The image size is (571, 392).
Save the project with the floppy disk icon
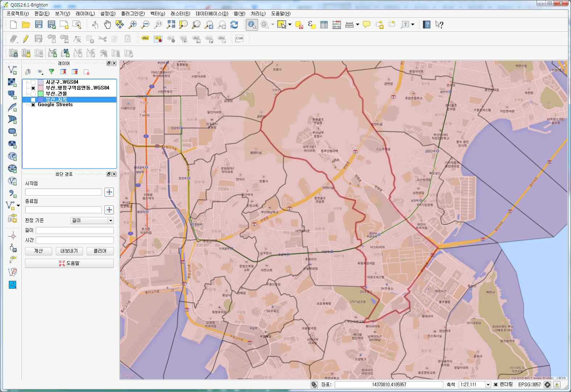tap(39, 25)
